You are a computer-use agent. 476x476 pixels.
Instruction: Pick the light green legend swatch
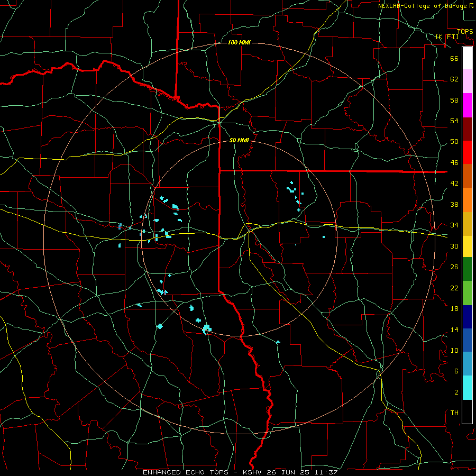(467, 293)
